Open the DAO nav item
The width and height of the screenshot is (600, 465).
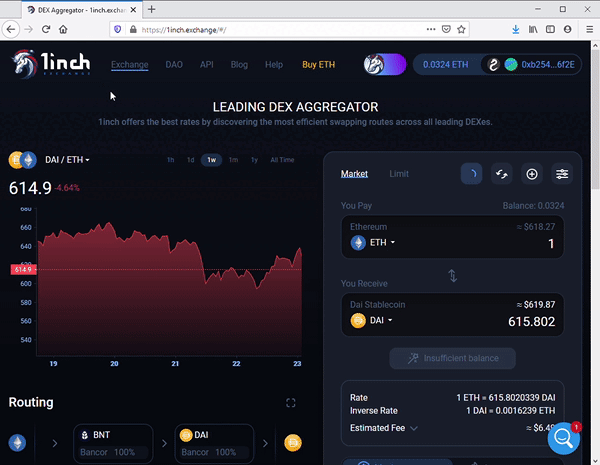(174, 64)
